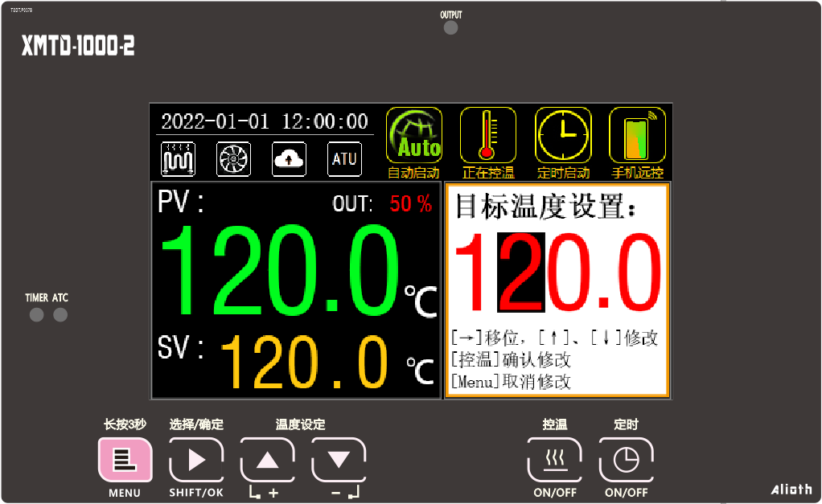The width and height of the screenshot is (822, 504).
Task: Click the cloud upload status icon
Action: (289, 158)
